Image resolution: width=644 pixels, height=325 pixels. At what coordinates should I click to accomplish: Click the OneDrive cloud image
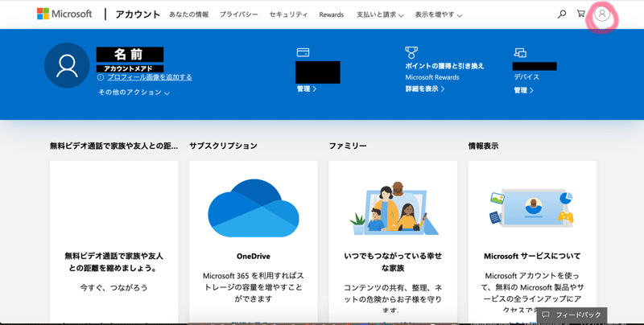tap(254, 208)
